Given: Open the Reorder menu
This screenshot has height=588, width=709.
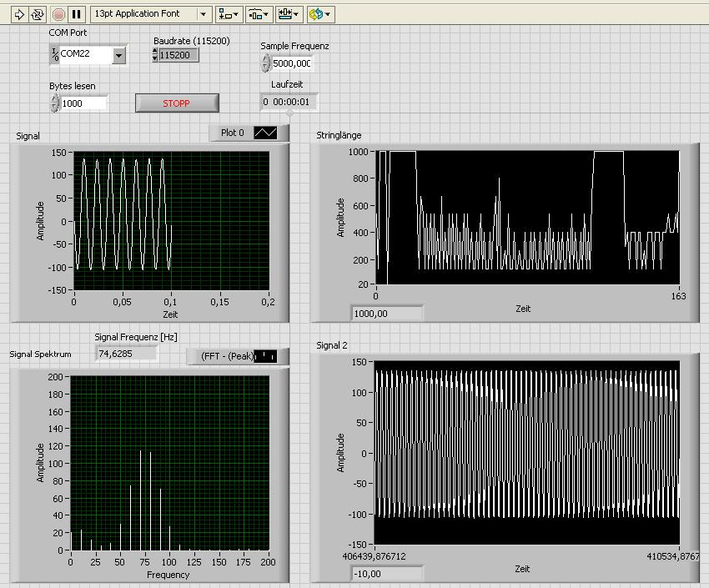Looking at the screenshot, I should [x=320, y=14].
